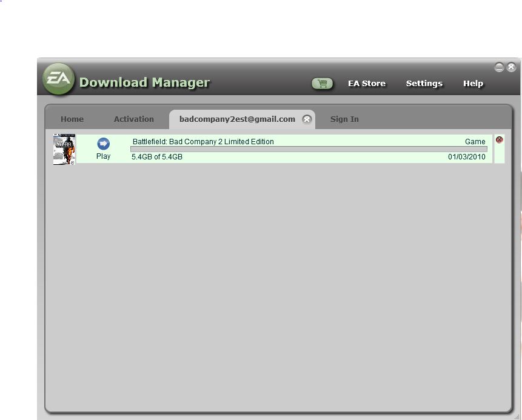This screenshot has height=420, width=522.
Task: Close the badcompany2est@gmail.com tab
Action: (x=307, y=119)
